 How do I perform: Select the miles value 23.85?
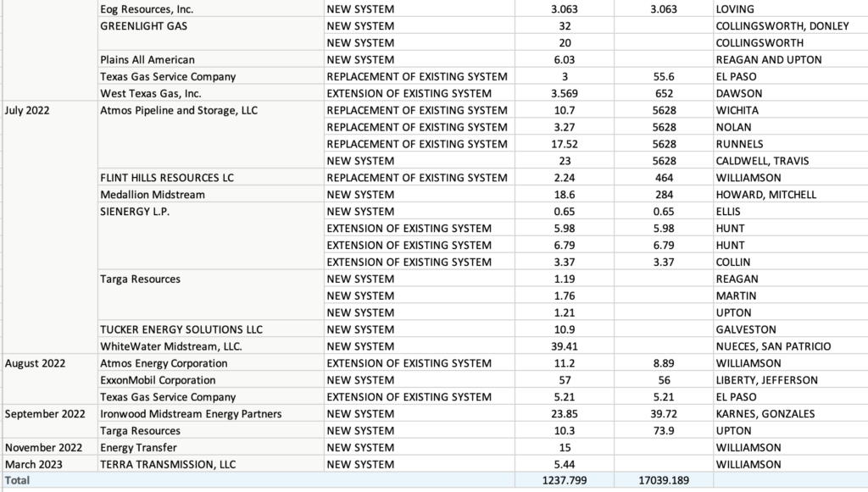pyautogui.click(x=564, y=413)
